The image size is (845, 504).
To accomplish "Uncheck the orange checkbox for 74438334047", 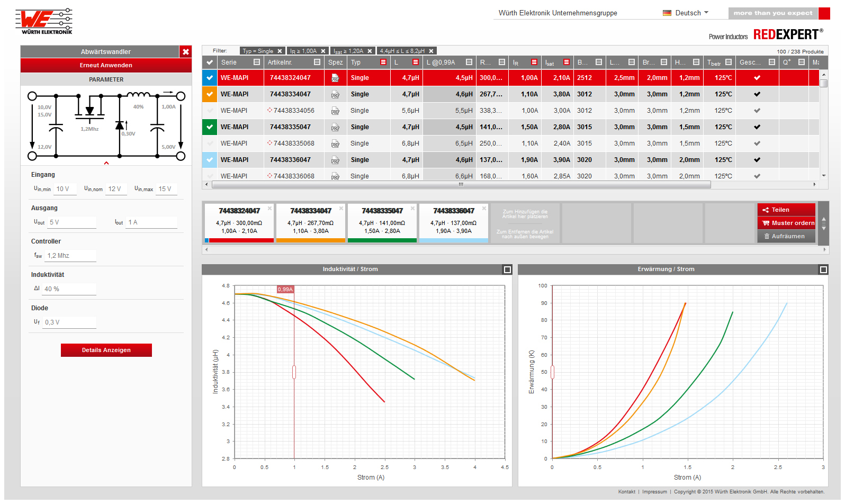I will (x=210, y=94).
